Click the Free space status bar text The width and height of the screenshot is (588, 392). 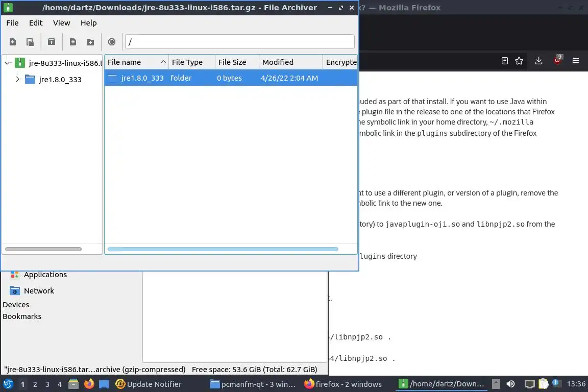click(x=254, y=370)
